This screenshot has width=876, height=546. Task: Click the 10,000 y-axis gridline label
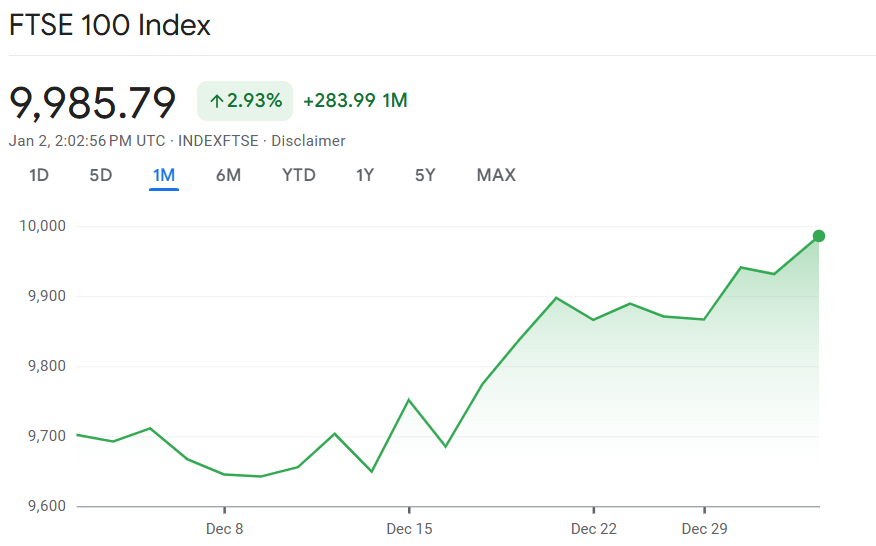42,226
